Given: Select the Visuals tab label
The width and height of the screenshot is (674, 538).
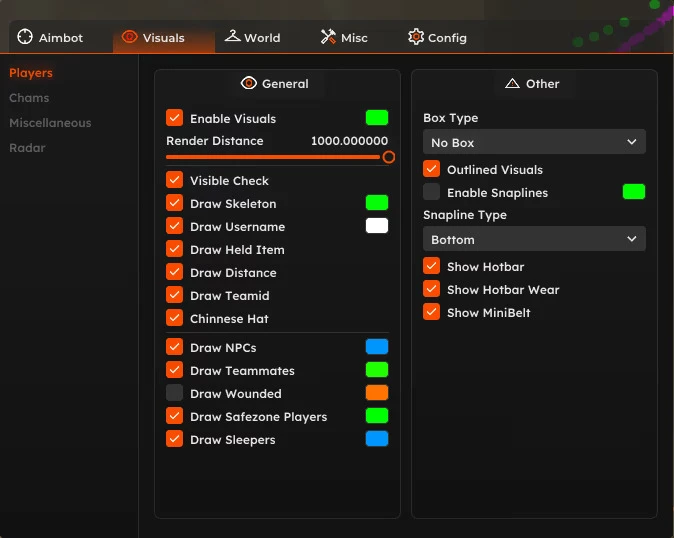Looking at the screenshot, I should [x=163, y=38].
